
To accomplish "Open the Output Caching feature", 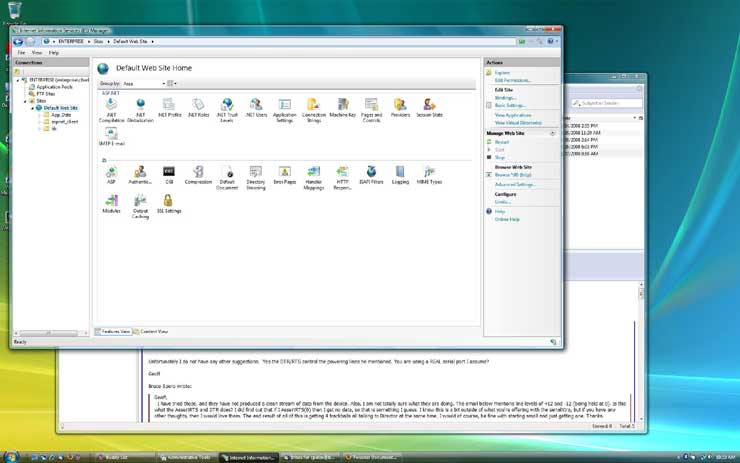I will click(x=140, y=206).
